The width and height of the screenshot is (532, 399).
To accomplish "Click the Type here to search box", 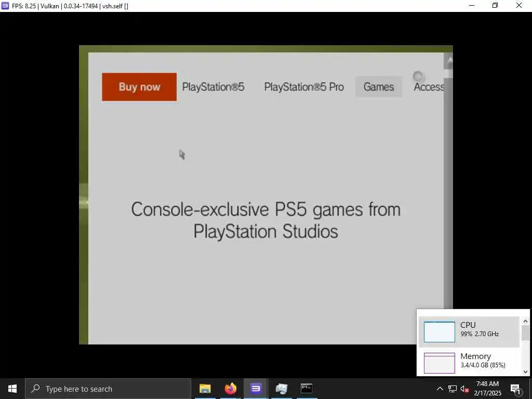I will [x=108, y=389].
